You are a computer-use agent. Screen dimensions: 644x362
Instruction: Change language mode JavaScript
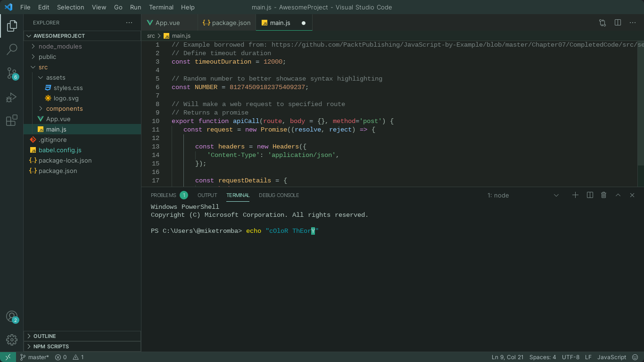611,357
